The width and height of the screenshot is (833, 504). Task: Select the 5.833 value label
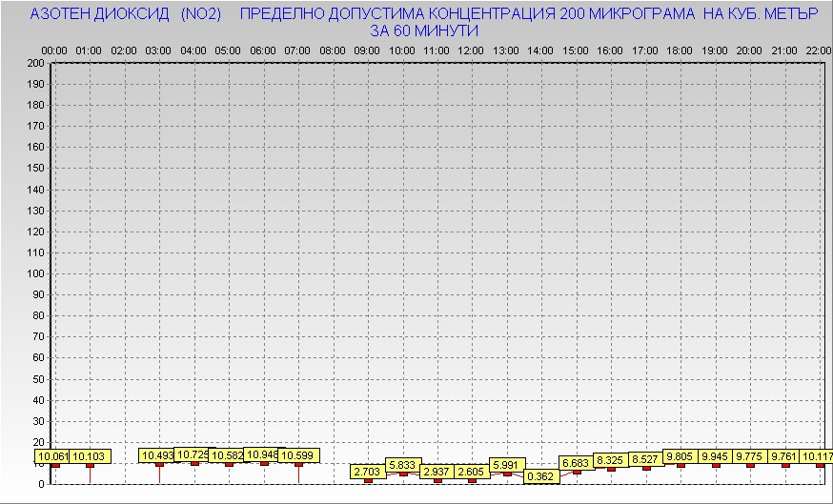(401, 465)
